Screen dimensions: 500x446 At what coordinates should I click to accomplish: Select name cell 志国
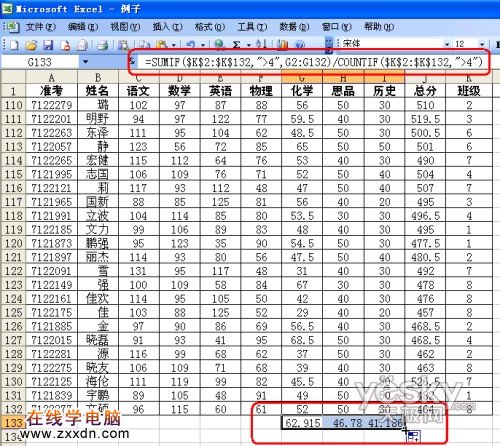(98, 174)
